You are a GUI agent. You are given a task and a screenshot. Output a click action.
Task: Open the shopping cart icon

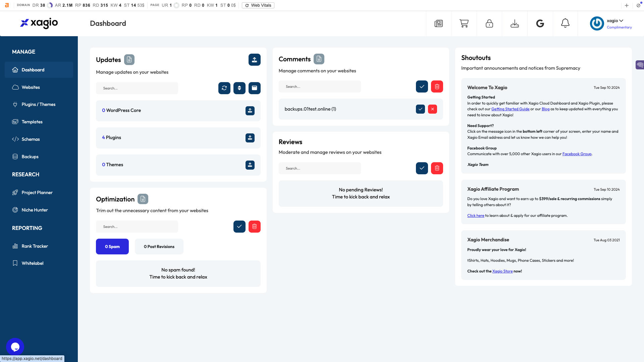click(x=464, y=23)
